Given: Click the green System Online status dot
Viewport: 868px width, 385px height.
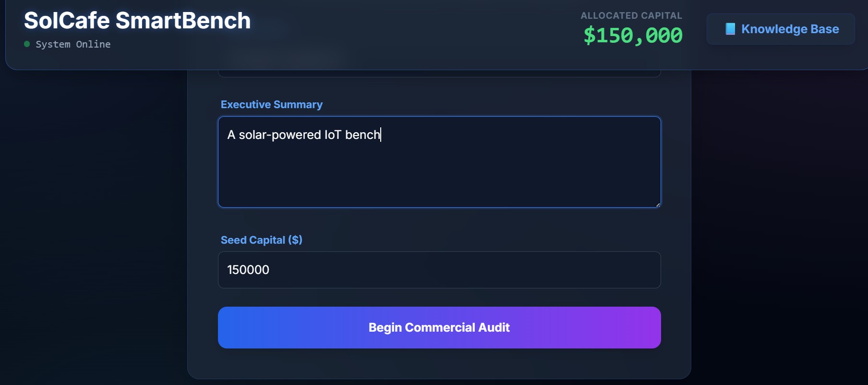Looking at the screenshot, I should coord(27,44).
